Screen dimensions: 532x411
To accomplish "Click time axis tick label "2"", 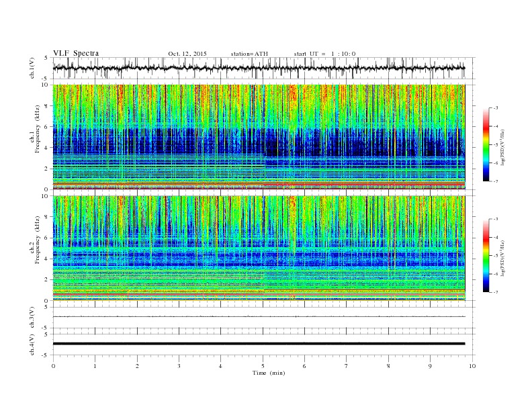I will pyautogui.click(x=137, y=366).
